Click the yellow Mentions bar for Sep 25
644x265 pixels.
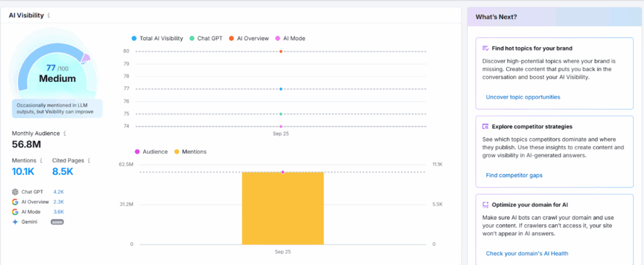pos(282,208)
